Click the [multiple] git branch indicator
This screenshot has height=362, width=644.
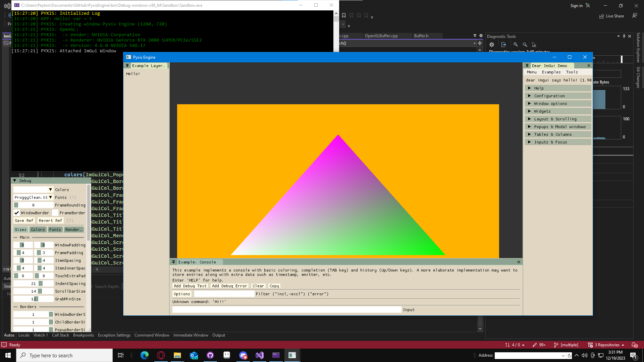pos(566,345)
